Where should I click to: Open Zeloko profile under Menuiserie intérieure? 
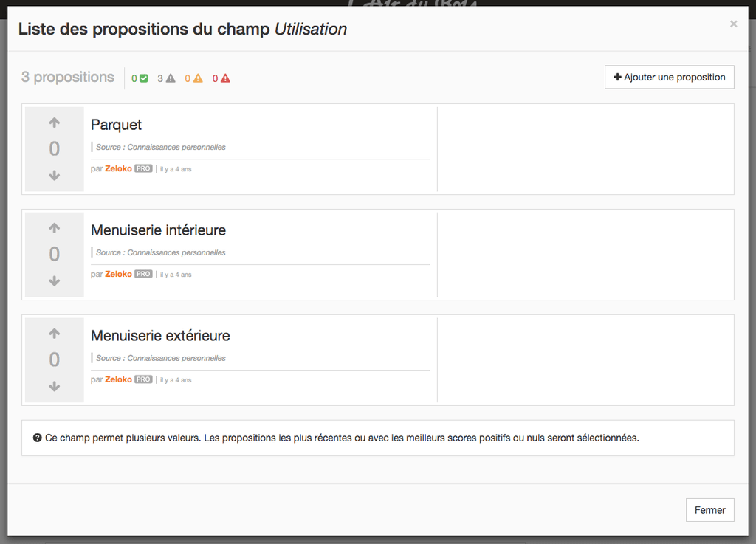click(118, 274)
